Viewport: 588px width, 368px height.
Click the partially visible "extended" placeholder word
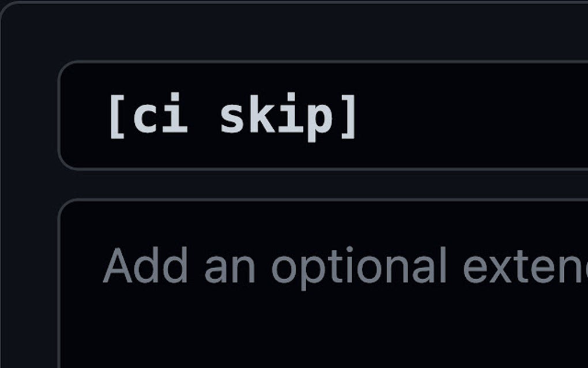click(x=525, y=266)
